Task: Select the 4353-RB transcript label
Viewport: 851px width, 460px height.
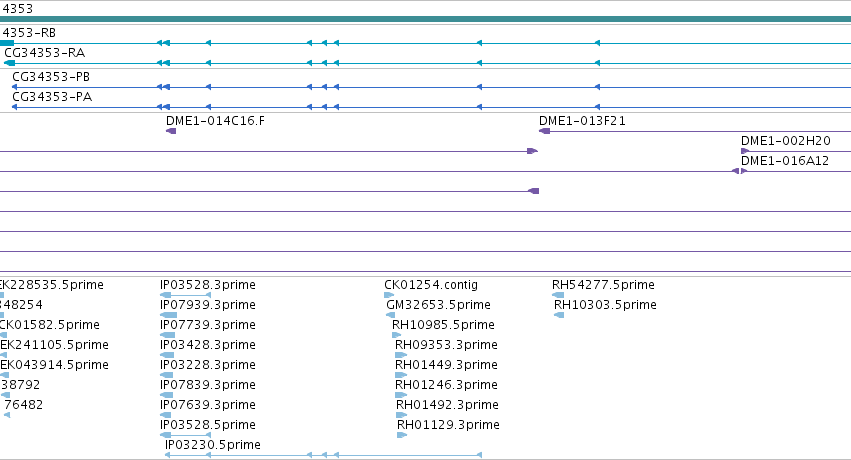Action: [x=28, y=33]
